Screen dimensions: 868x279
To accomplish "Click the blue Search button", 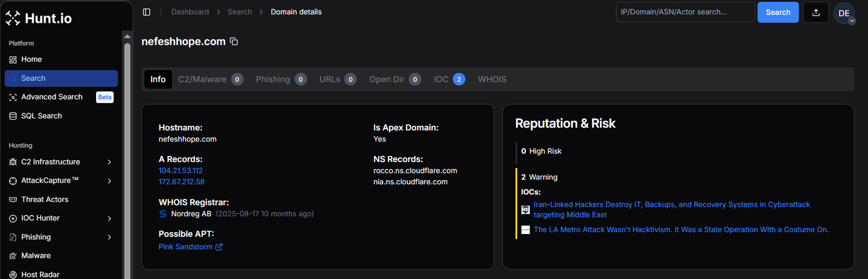I will click(778, 13).
